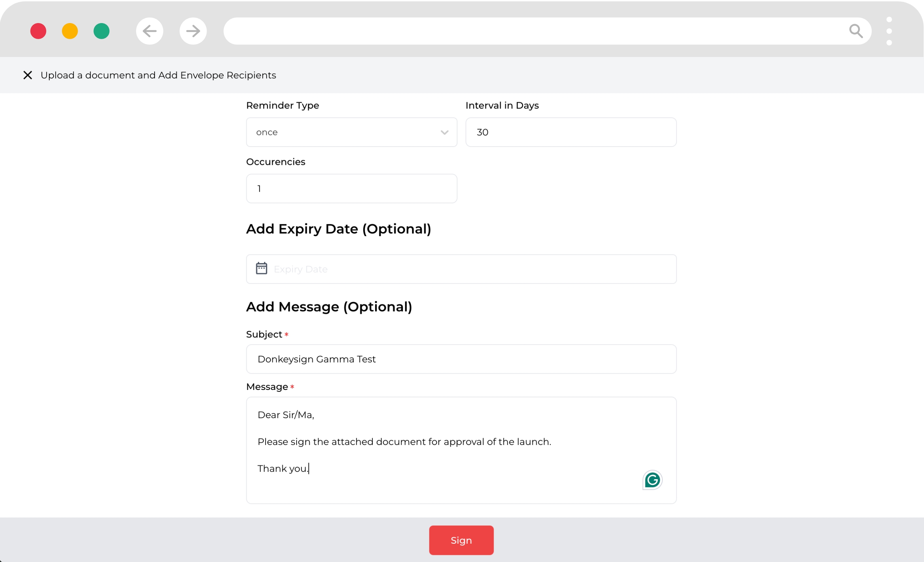The width and height of the screenshot is (924, 562).
Task: Click the search magnifier icon in address bar
Action: click(x=856, y=31)
